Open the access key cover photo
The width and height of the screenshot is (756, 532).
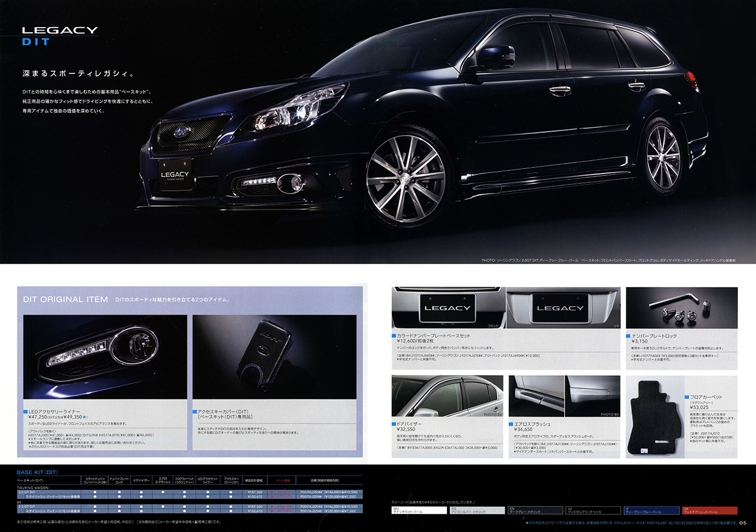point(274,357)
